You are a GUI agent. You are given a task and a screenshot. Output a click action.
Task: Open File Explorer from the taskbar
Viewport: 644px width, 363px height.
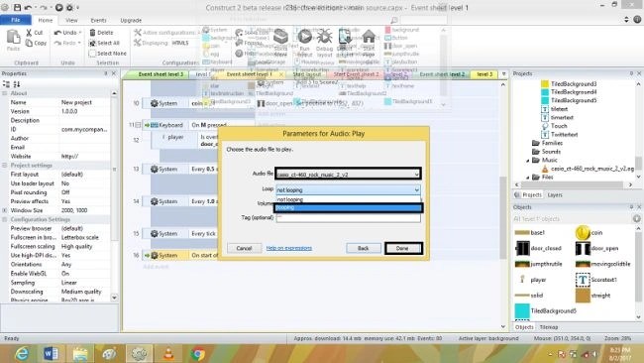click(x=80, y=353)
